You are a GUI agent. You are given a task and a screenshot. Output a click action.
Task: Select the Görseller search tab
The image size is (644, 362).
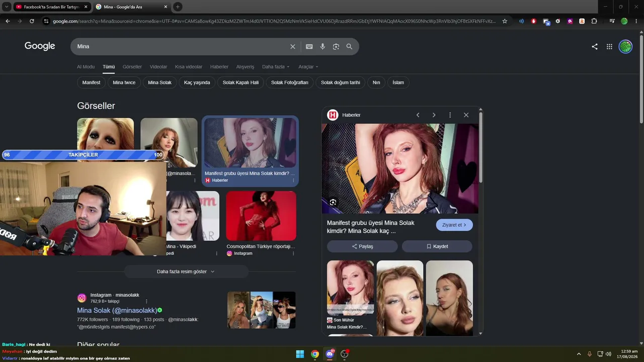(132, 67)
